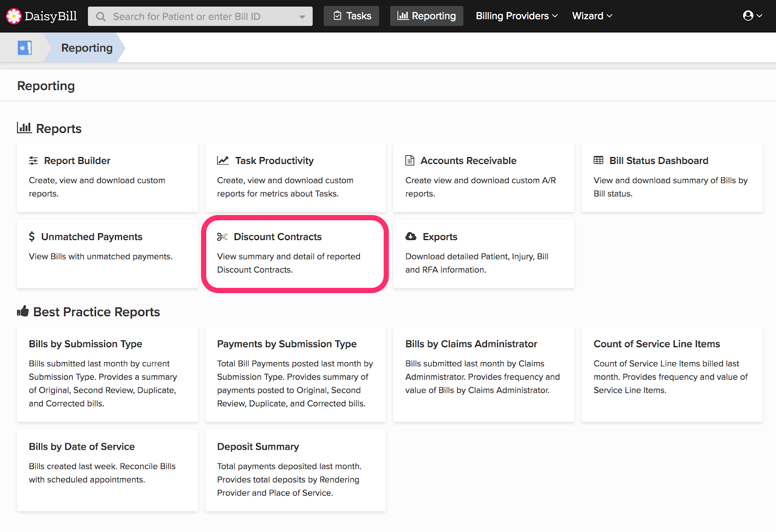Open the Exports card
Screen dimensions: 776x532
pyautogui.click(x=484, y=254)
